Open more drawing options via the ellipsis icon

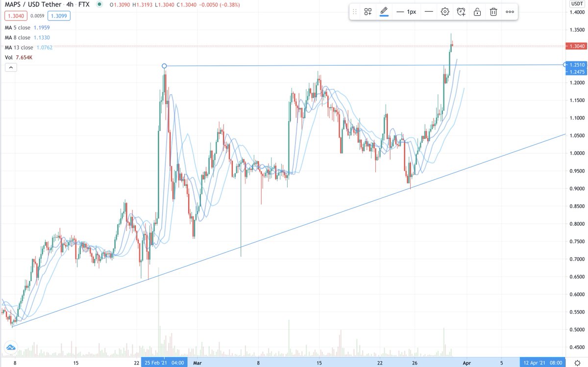click(x=510, y=11)
